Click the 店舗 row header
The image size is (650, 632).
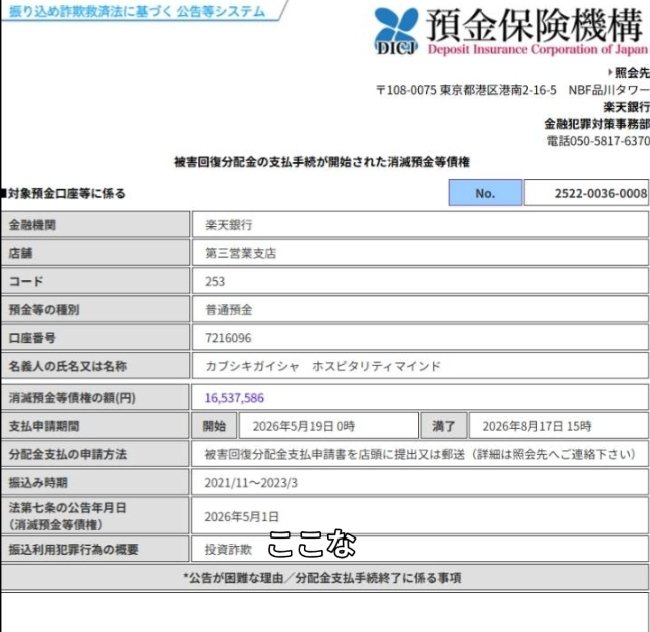point(95,253)
